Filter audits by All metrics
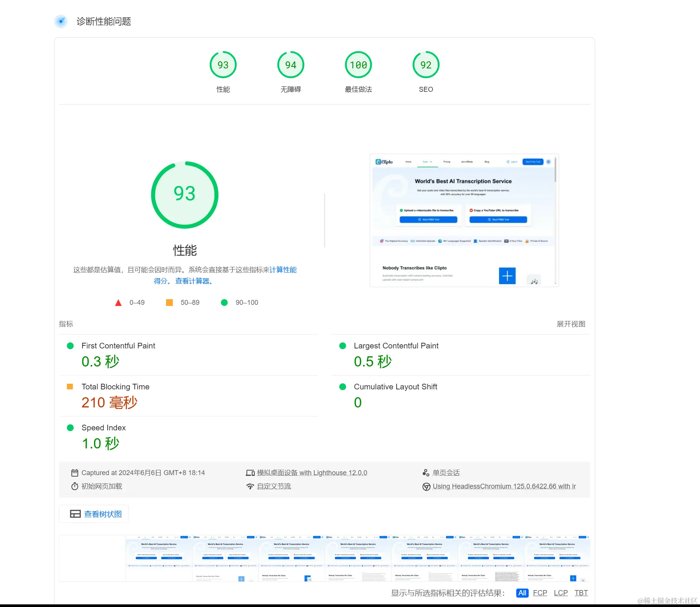The width and height of the screenshot is (700, 607). [x=522, y=593]
